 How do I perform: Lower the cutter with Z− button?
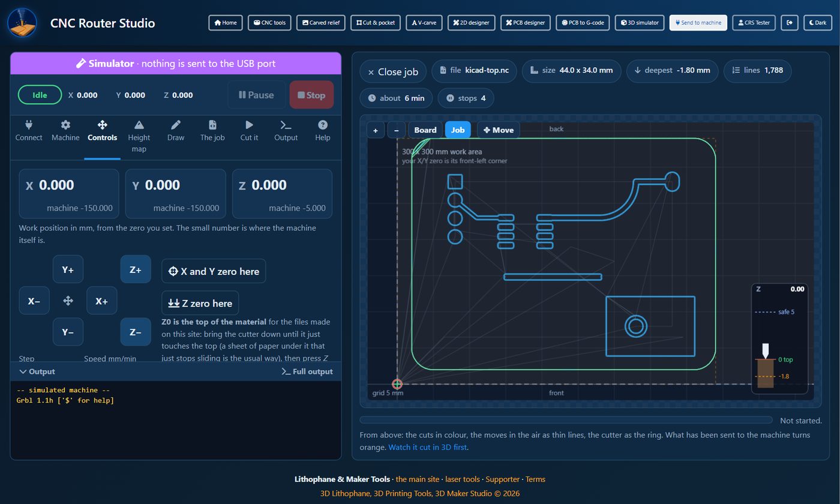point(136,332)
